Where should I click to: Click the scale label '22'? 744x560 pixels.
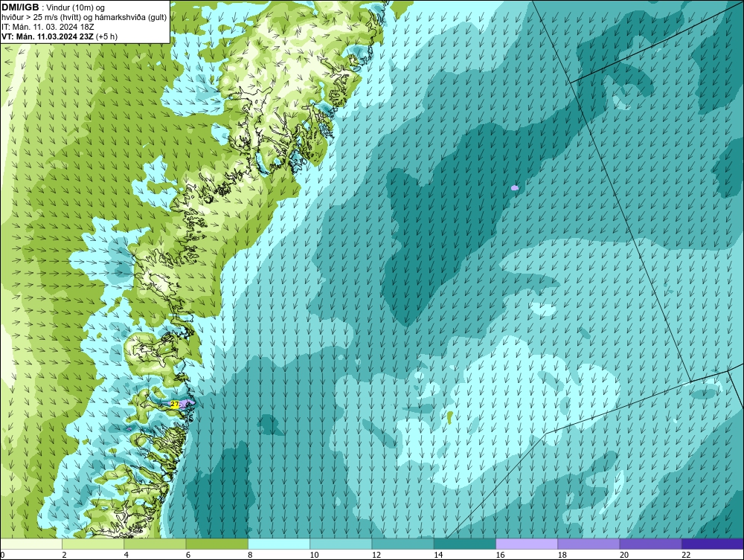pos(686,555)
